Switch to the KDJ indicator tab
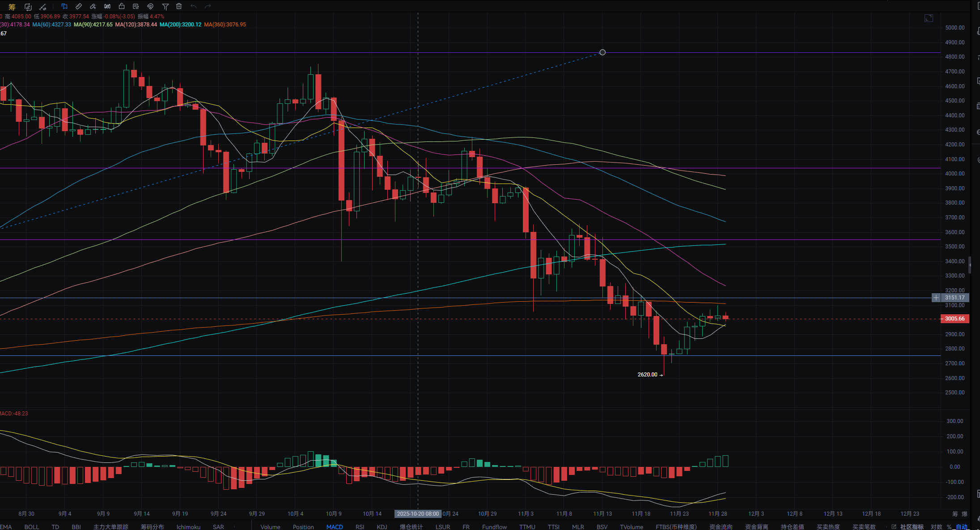Viewport: 980px width, 530px height. coord(382,527)
